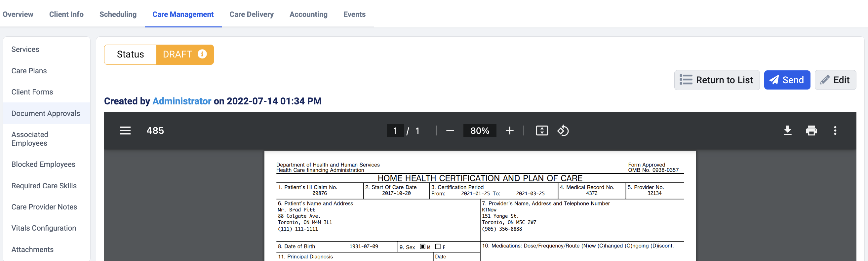
Task: Click certification From date 2021-01-25
Action: 475,194
